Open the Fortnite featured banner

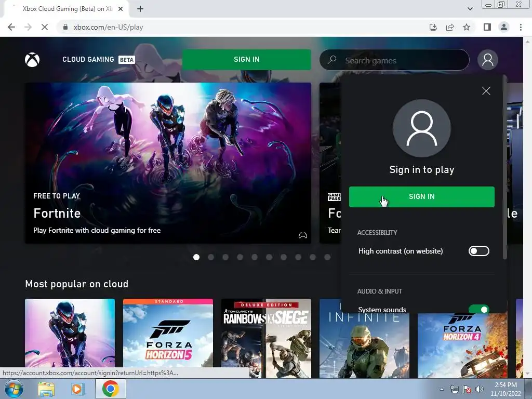click(168, 163)
